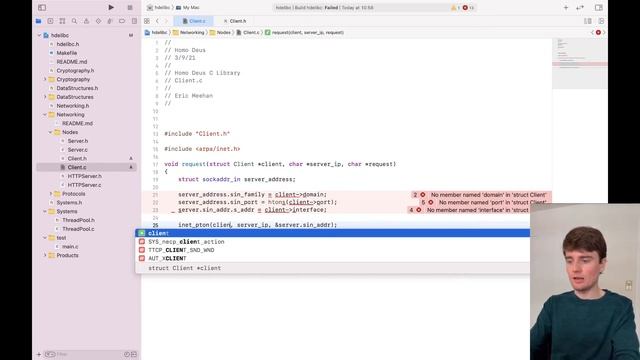The image size is (640, 360).
Task: Click Nodes in the jump bar
Action: [x=220, y=32]
